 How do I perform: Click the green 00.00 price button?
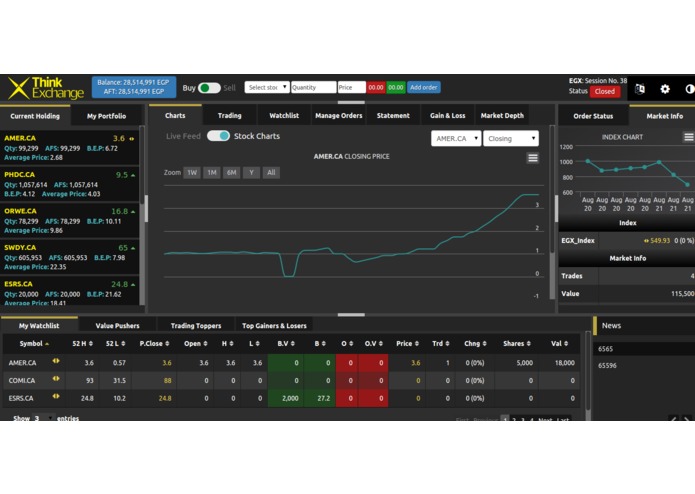(x=395, y=87)
